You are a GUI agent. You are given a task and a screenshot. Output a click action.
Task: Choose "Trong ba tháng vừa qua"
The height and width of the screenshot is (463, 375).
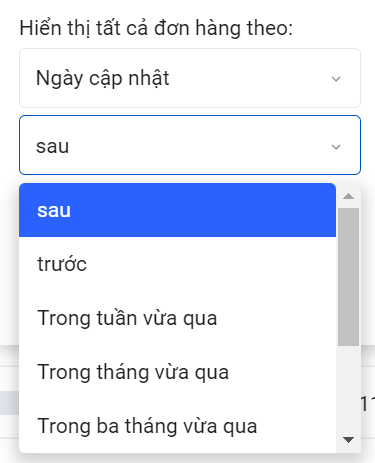(x=177, y=426)
